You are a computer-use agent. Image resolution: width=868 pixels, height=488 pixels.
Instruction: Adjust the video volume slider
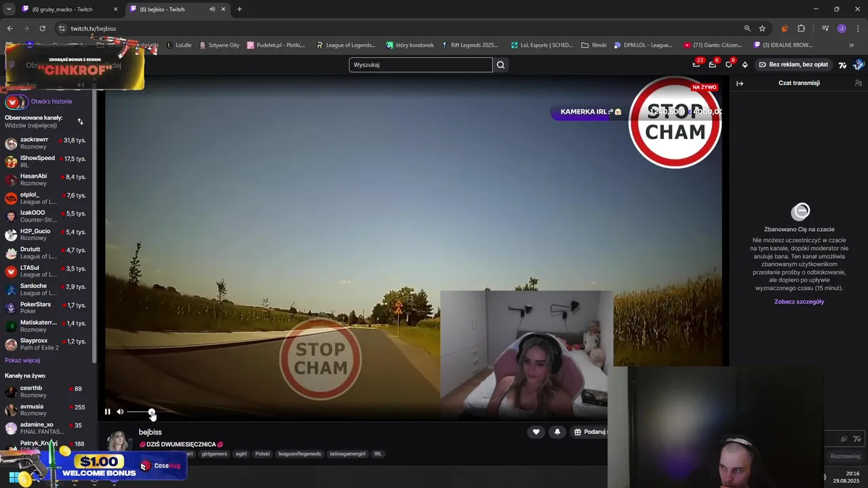150,411
